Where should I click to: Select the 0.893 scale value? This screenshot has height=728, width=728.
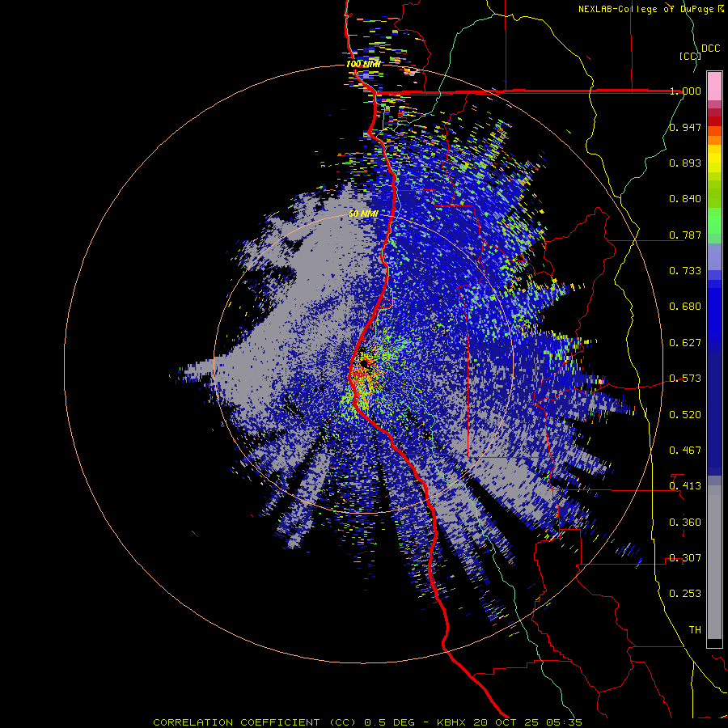(685, 163)
